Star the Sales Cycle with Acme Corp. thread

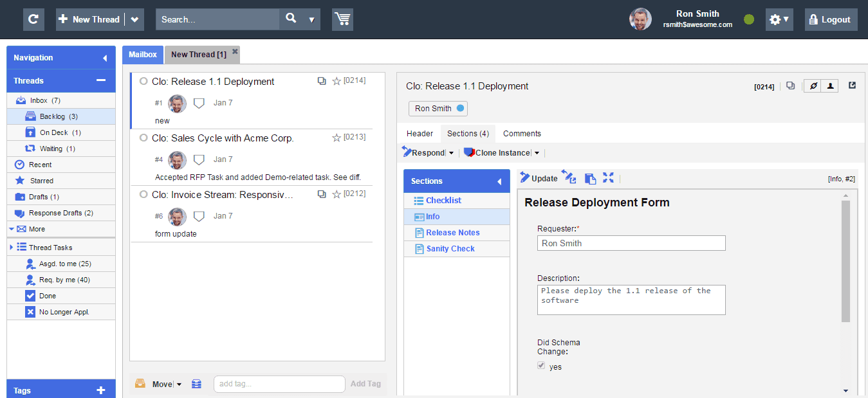(336, 138)
